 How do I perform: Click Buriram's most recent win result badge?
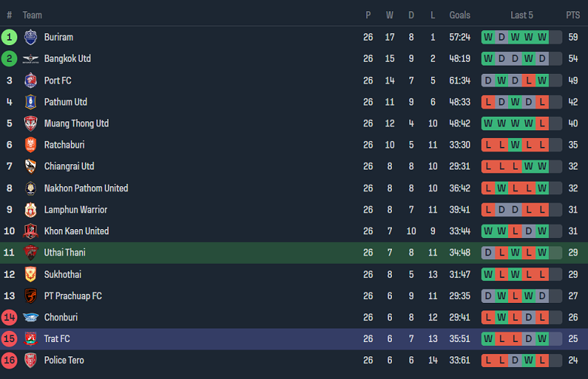pyautogui.click(x=542, y=37)
